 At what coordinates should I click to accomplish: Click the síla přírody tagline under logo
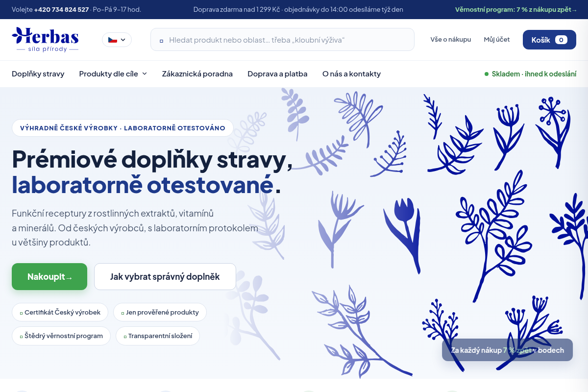coord(48,49)
